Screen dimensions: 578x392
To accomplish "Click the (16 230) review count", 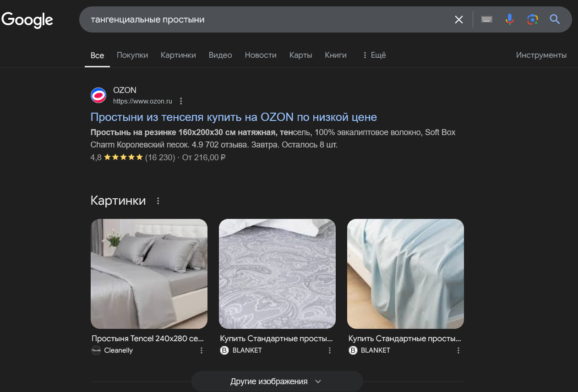I will pyautogui.click(x=160, y=158).
